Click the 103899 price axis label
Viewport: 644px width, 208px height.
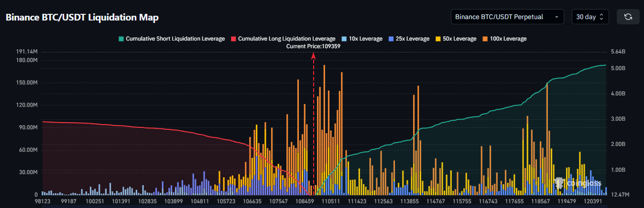point(174,202)
